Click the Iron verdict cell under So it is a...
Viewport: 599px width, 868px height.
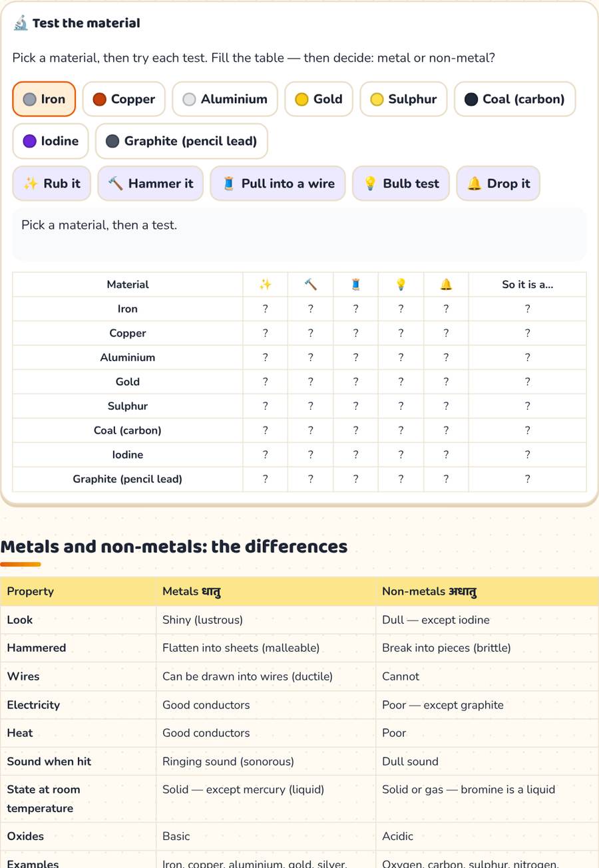click(x=527, y=309)
